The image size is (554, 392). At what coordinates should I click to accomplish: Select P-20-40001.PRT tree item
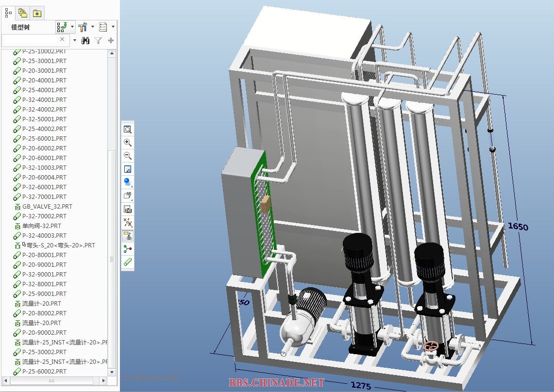click(x=45, y=80)
